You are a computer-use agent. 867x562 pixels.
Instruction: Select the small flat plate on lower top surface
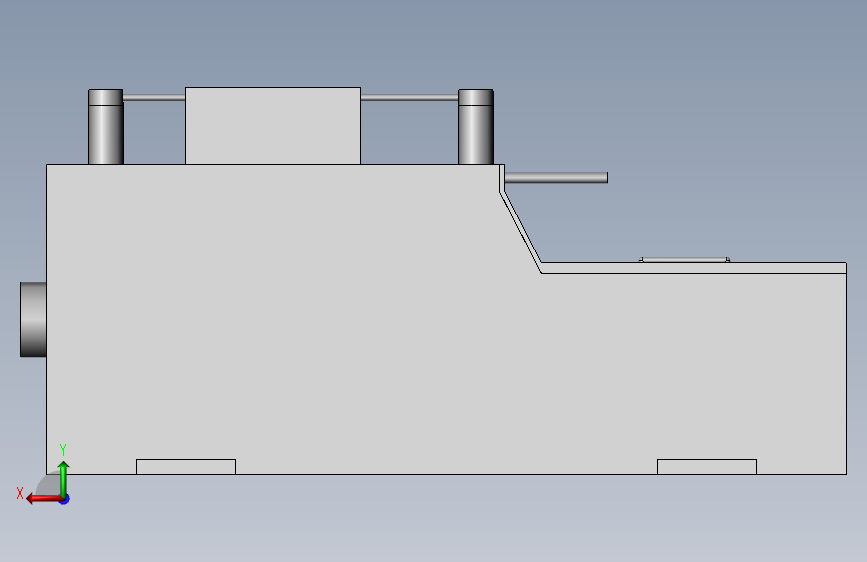pos(685,259)
